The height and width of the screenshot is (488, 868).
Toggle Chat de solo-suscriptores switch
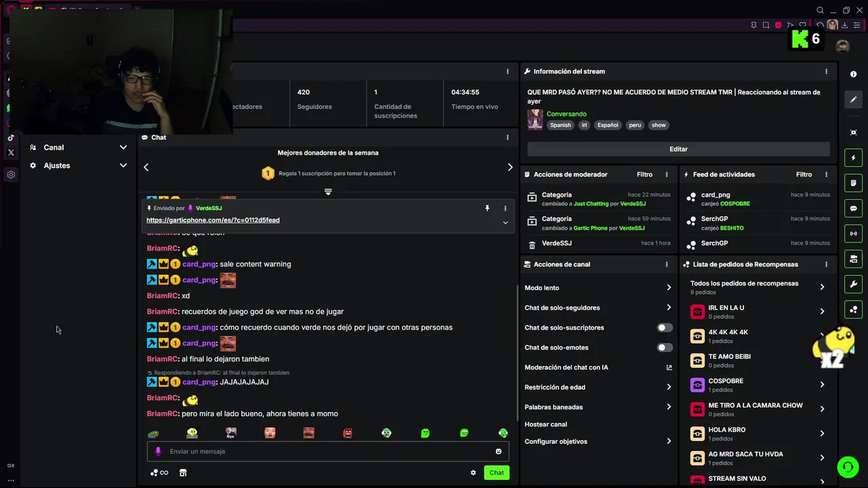[665, 328]
